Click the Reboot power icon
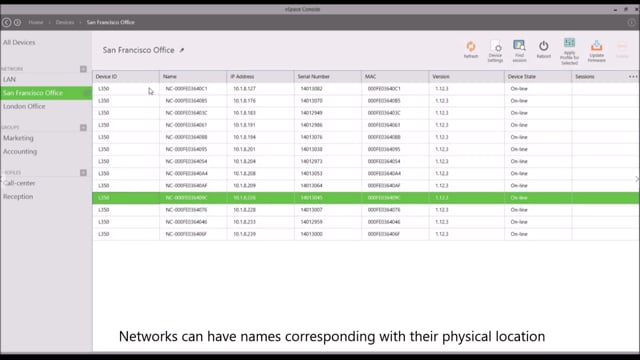 pyautogui.click(x=543, y=50)
